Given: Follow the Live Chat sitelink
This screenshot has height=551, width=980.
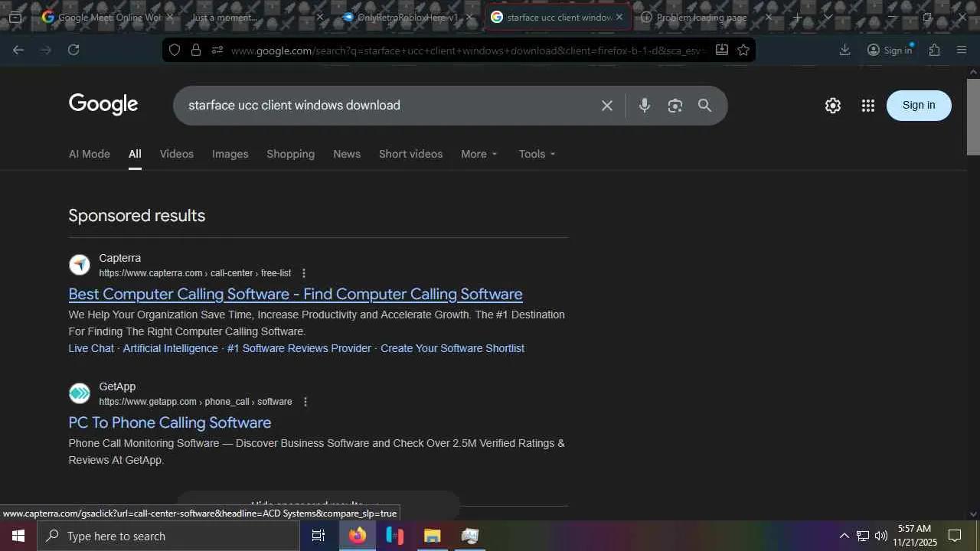Looking at the screenshot, I should (91, 348).
